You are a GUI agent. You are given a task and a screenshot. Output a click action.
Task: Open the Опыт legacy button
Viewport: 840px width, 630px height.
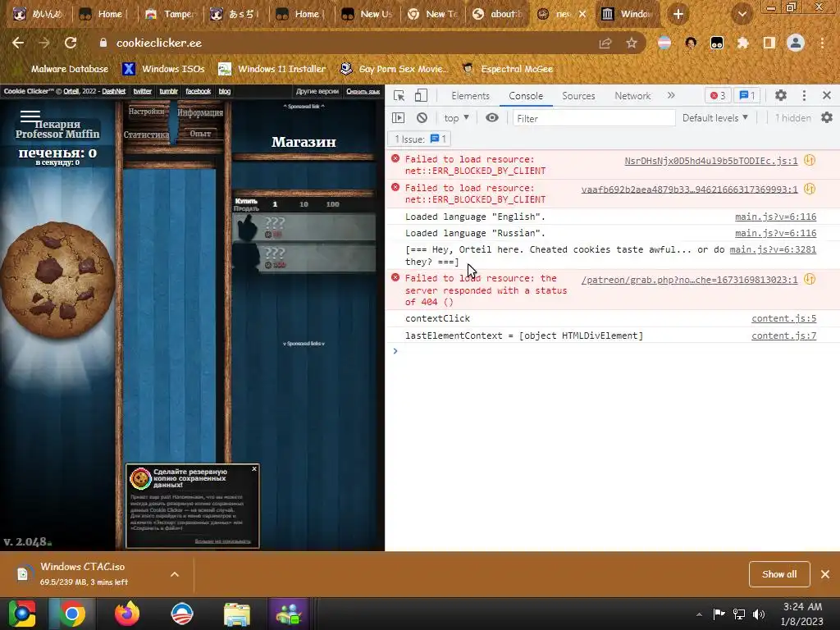coord(200,134)
